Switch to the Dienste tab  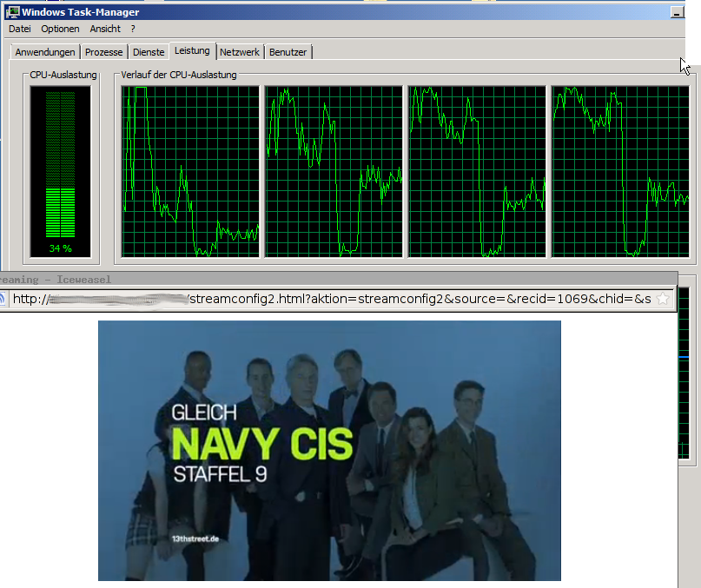point(149,52)
